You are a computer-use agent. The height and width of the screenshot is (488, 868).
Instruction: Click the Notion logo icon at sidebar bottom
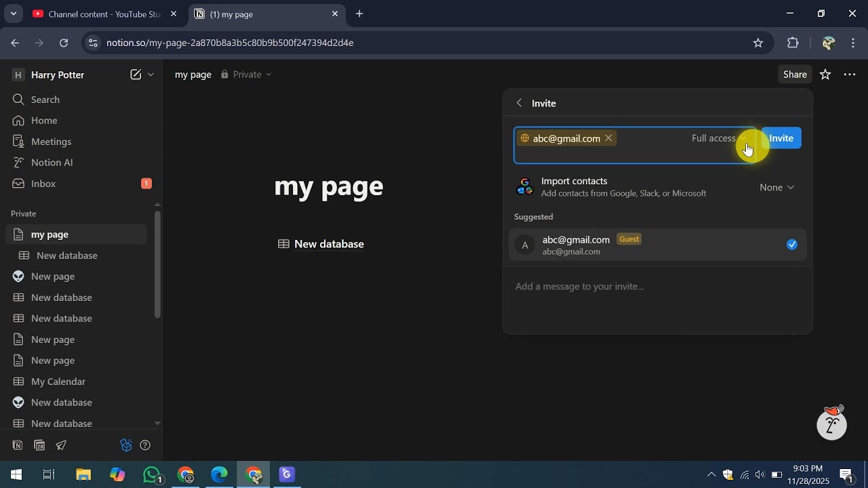pyautogui.click(x=18, y=445)
